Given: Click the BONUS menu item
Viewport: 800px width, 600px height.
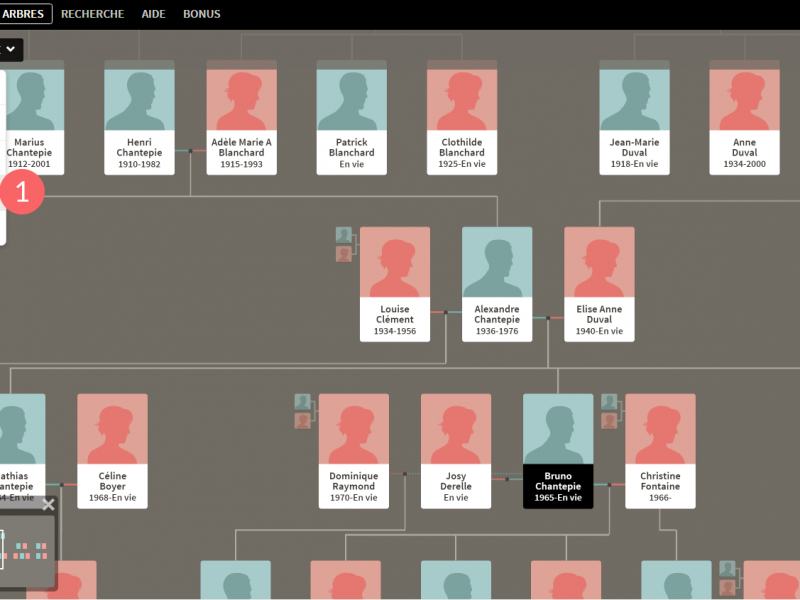Looking at the screenshot, I should (x=202, y=14).
